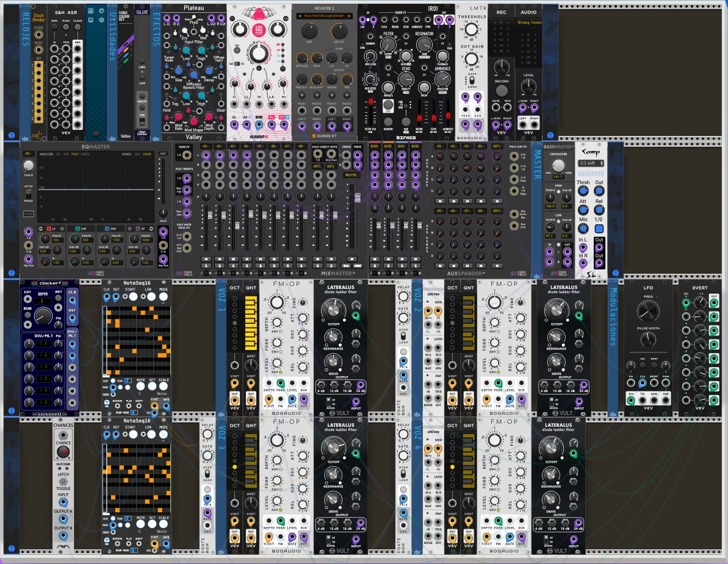Toggle FLW switch on NoteSeq16 beside clocker²

127,381
